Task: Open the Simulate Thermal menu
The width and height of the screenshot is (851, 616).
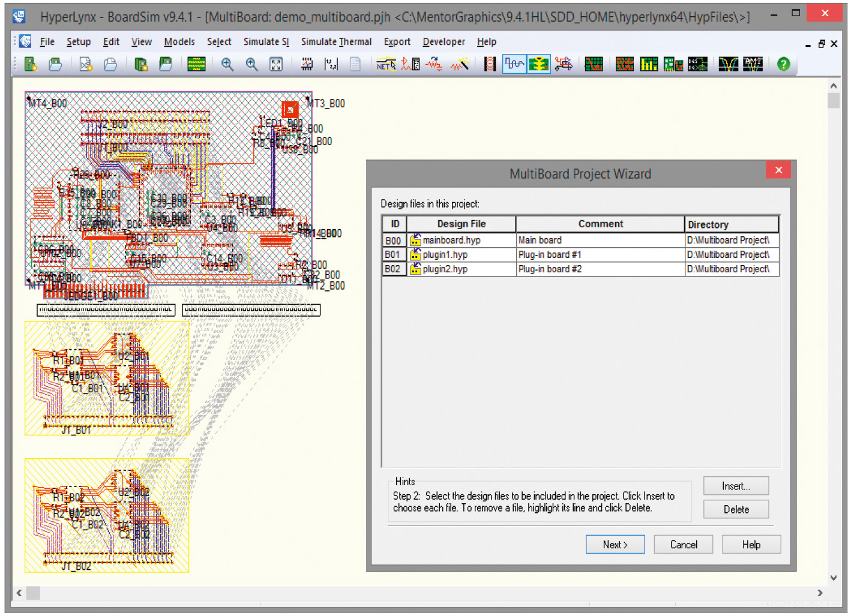Action: tap(336, 42)
